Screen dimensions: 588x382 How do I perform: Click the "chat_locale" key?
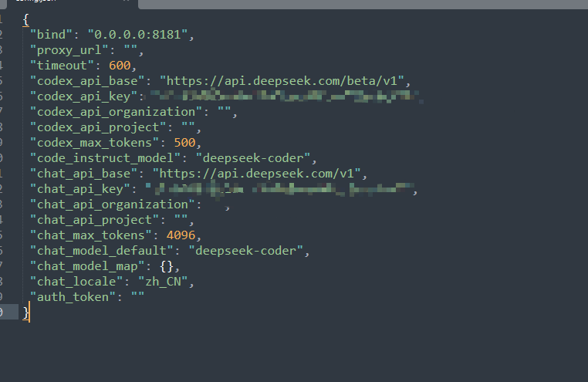tap(76, 282)
